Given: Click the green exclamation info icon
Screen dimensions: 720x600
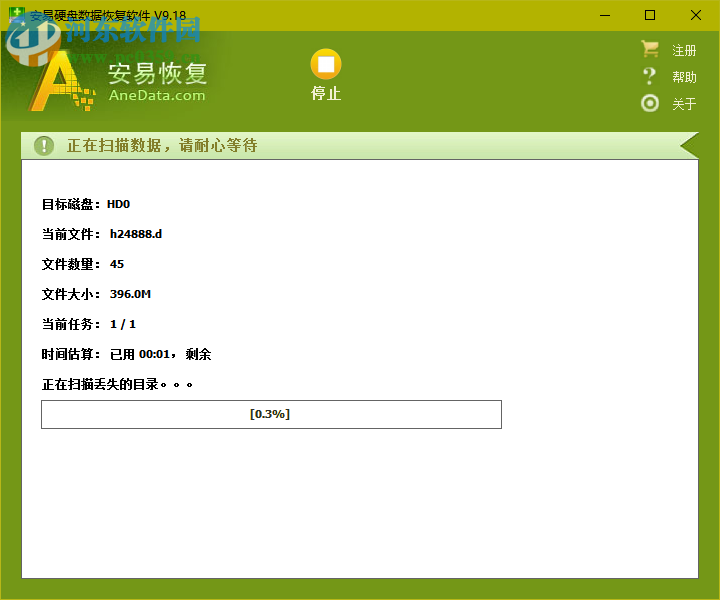Looking at the screenshot, I should [44, 146].
